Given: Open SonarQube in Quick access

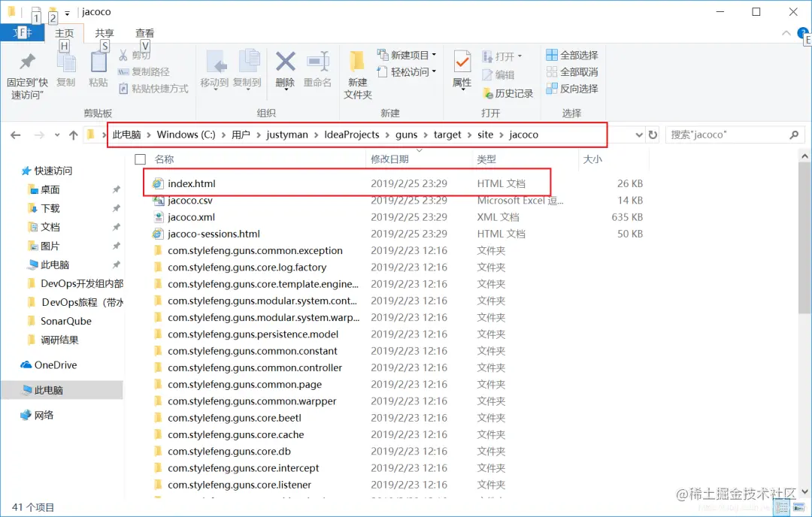Looking at the screenshot, I should [x=65, y=321].
